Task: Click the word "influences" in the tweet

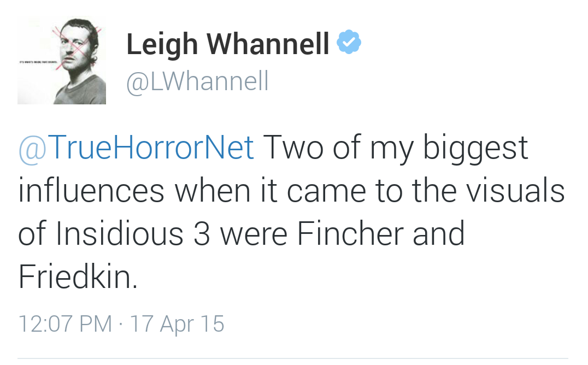Action: tap(91, 190)
